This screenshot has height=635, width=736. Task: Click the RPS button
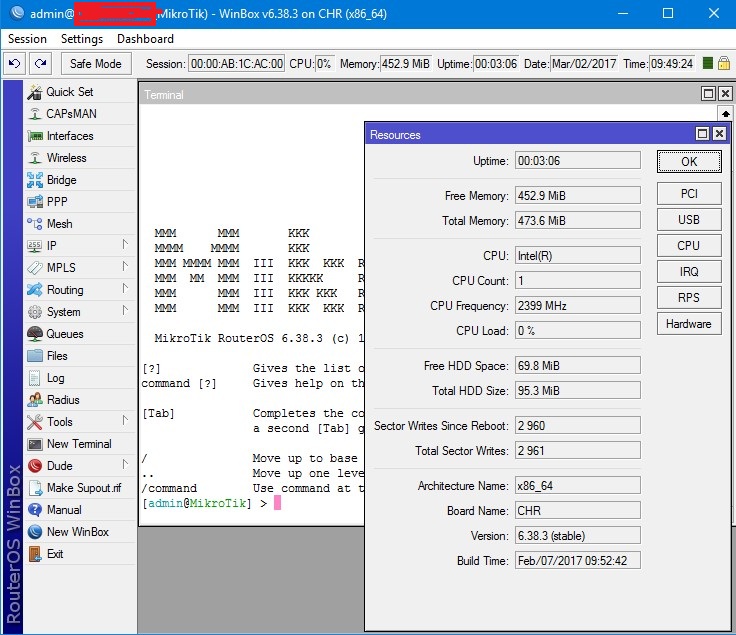click(689, 298)
